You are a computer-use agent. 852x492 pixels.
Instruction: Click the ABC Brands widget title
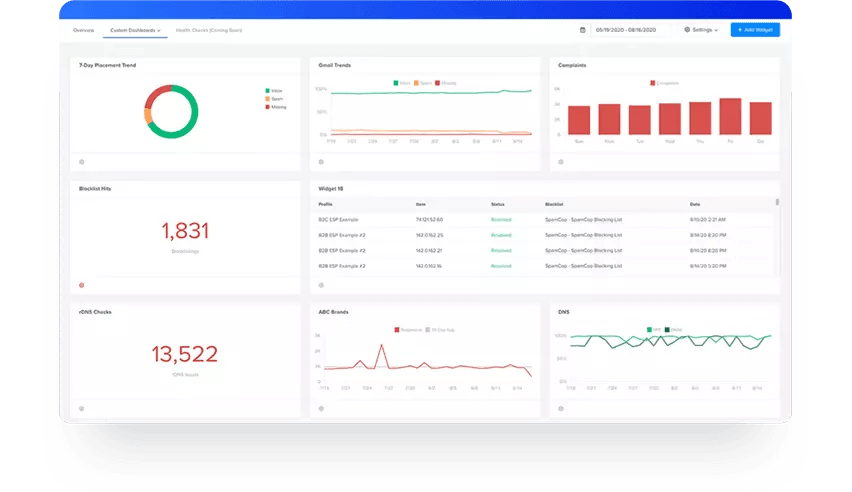(x=333, y=312)
